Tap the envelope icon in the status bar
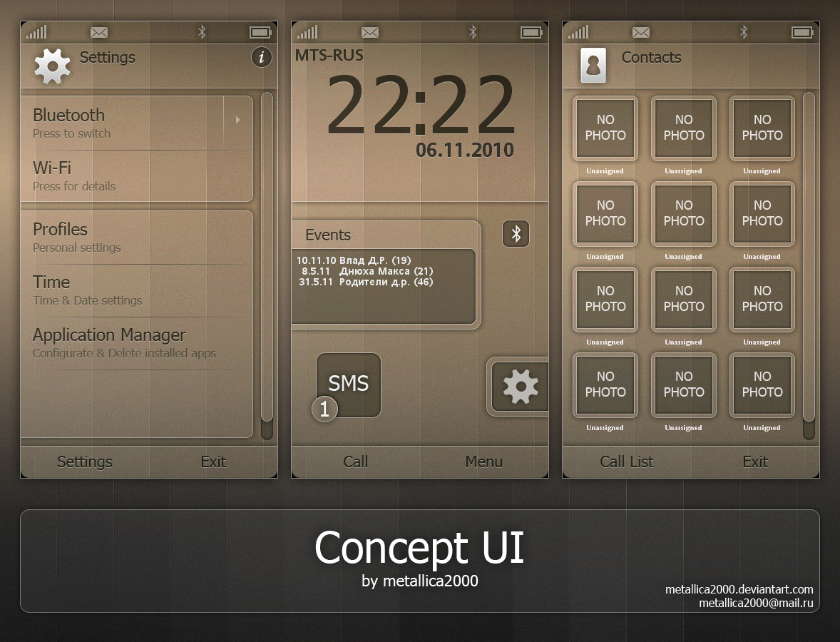840x642 pixels. pos(98,31)
